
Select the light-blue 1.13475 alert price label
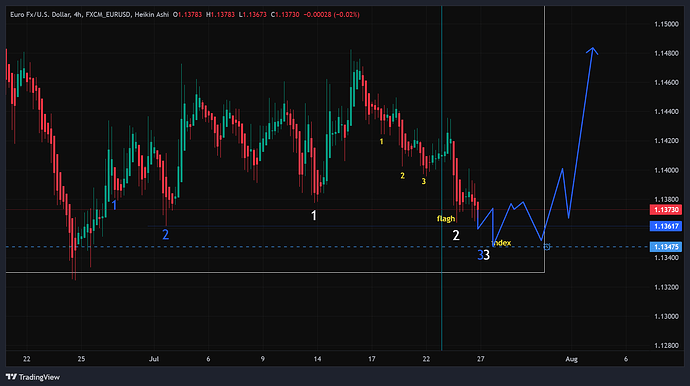pos(666,247)
